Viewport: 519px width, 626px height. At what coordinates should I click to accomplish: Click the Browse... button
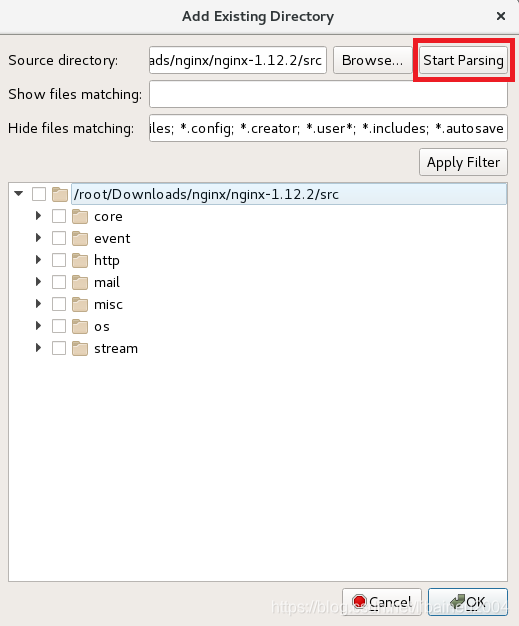pyautogui.click(x=372, y=60)
